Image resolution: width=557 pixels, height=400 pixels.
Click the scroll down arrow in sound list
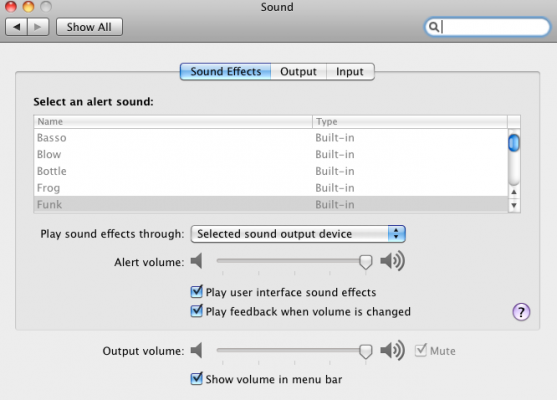(x=514, y=205)
